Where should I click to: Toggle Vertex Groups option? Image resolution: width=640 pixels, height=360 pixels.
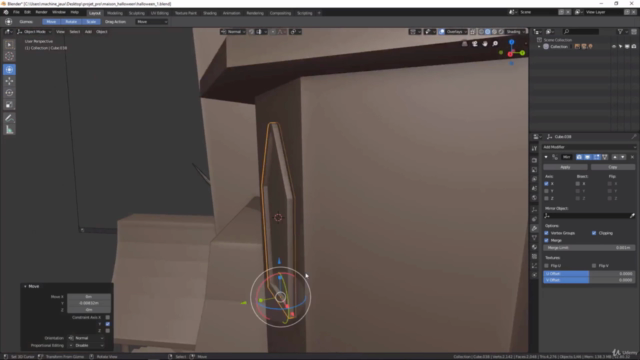pyautogui.click(x=547, y=233)
